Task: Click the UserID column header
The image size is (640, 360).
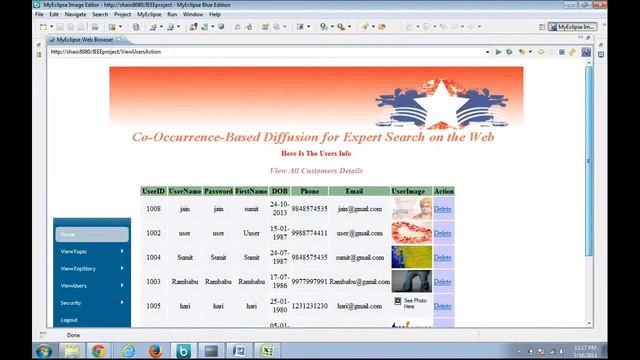Action: (153, 191)
